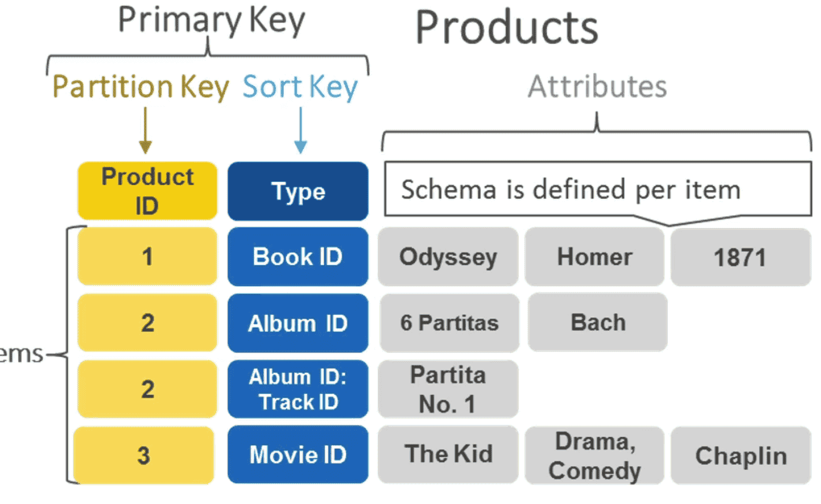Screen dimensions: 821x504
Task: Select the Odyssey attribute cell
Action: pos(448,257)
